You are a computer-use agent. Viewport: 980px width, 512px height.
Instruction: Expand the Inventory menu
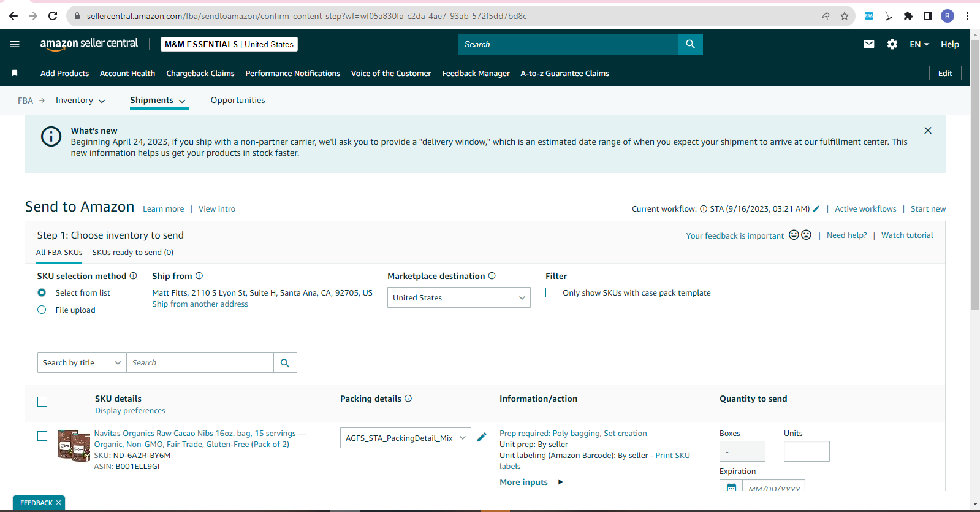coord(80,101)
